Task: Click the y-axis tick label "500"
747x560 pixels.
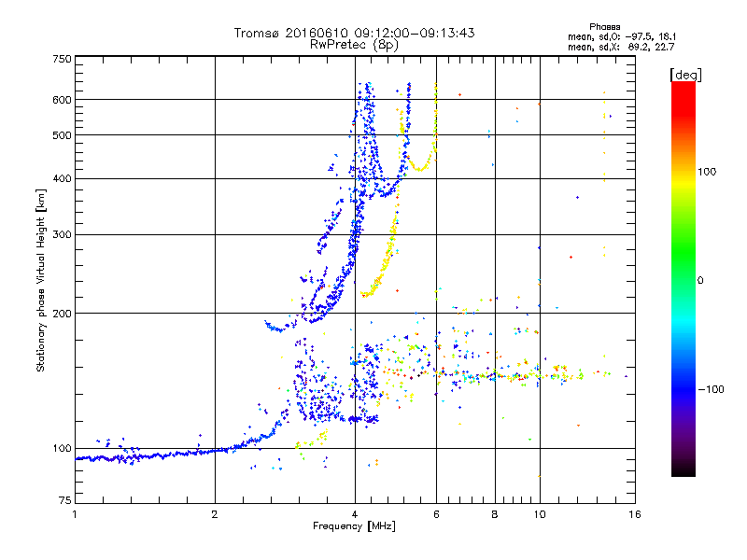Action: pos(62,135)
